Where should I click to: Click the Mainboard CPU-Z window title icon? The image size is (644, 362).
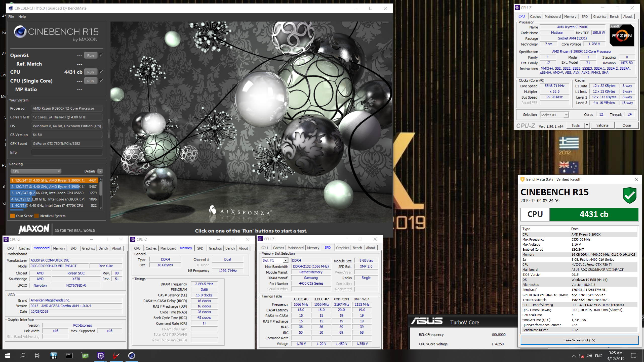tap(6, 239)
